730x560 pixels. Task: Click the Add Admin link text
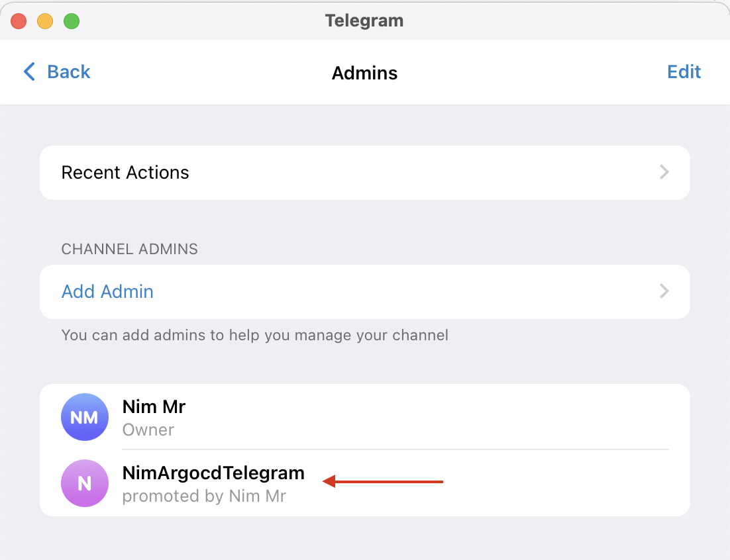tap(107, 291)
